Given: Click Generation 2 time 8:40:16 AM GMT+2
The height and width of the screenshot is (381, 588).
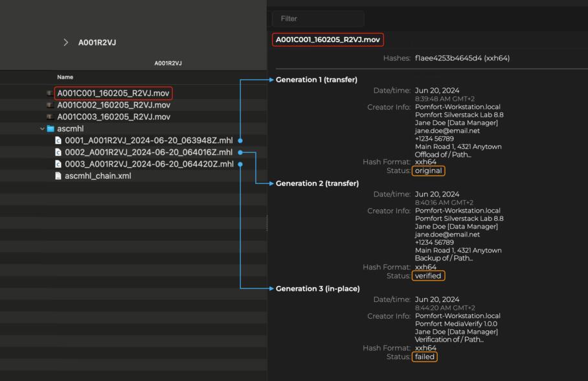Looking at the screenshot, I should click(x=444, y=202).
